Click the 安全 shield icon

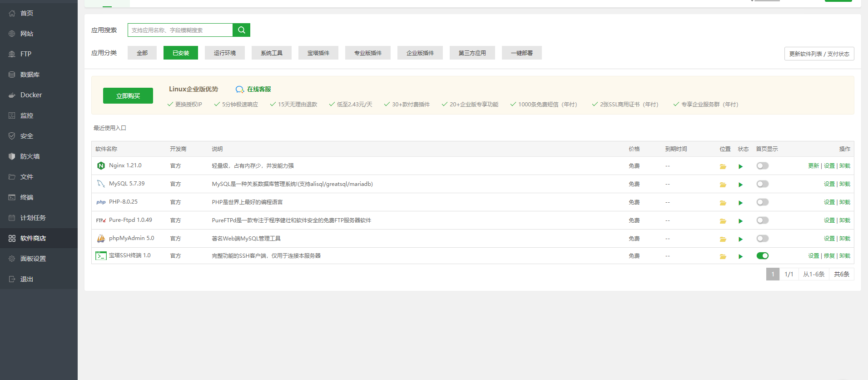(12, 136)
